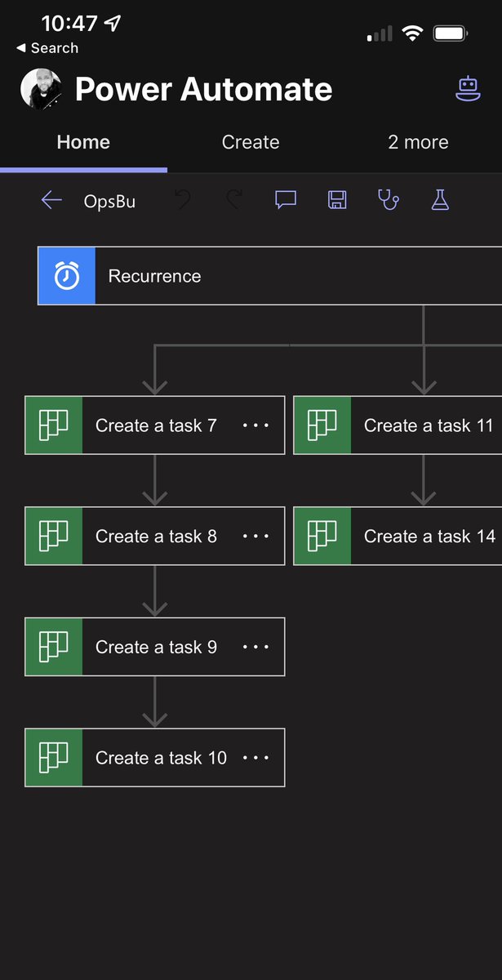Insert a step on the arrow above Create a task 10
The image size is (502, 980).
click(x=155, y=702)
